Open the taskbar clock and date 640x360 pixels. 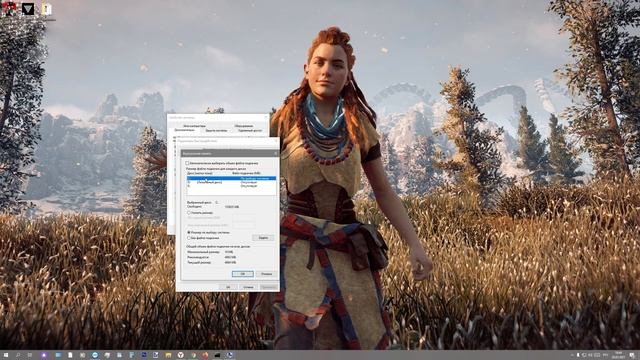coord(619,355)
